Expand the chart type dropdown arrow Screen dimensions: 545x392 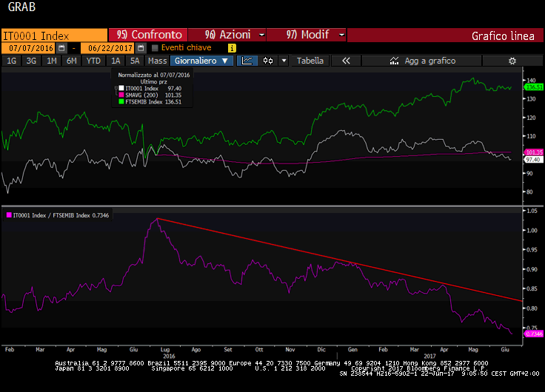pyautogui.click(x=284, y=61)
